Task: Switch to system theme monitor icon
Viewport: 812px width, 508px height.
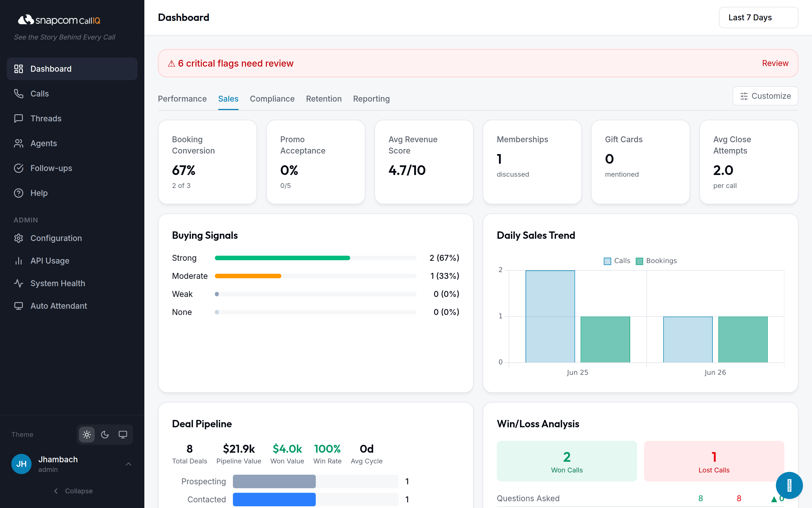Action: (123, 435)
